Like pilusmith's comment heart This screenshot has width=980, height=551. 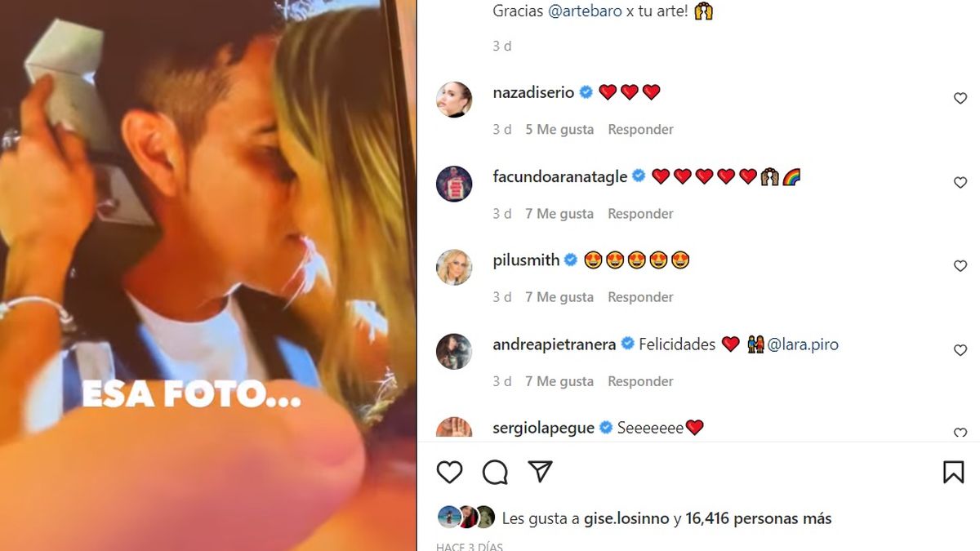pos(960,266)
